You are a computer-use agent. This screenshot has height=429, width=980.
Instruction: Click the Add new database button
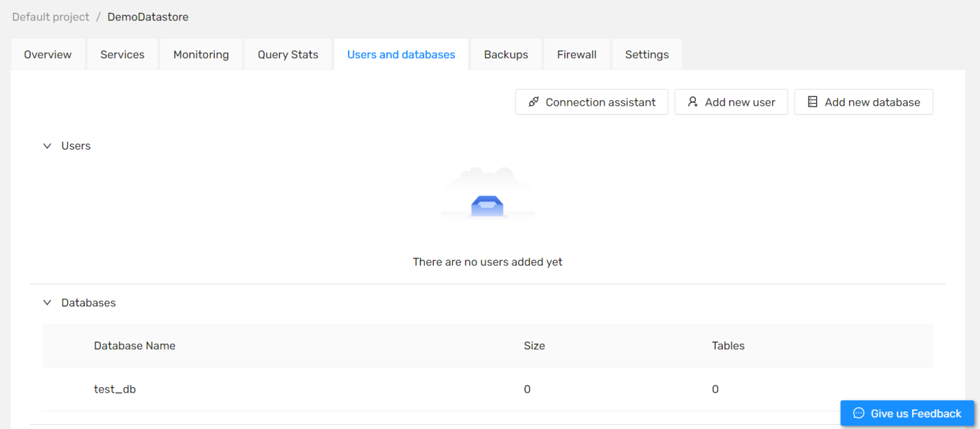[x=863, y=101]
